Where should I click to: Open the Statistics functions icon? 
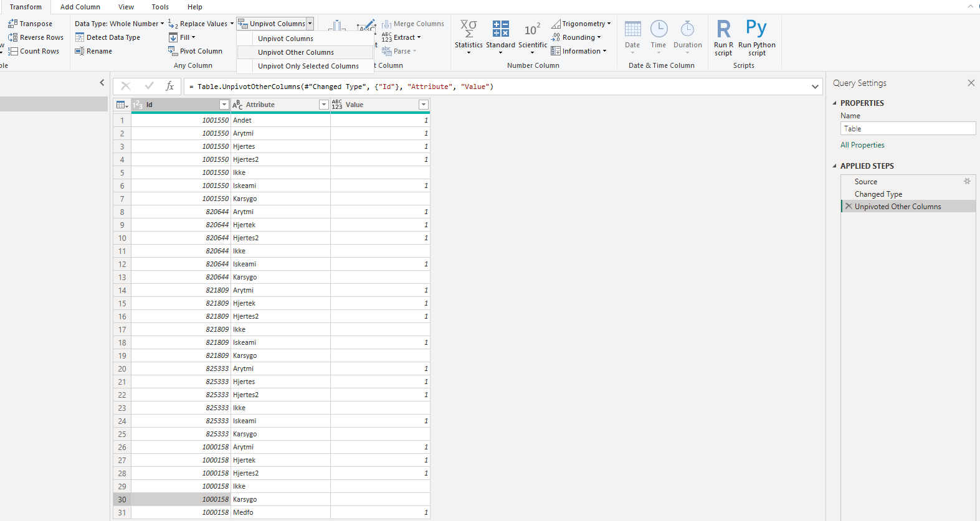point(469,29)
